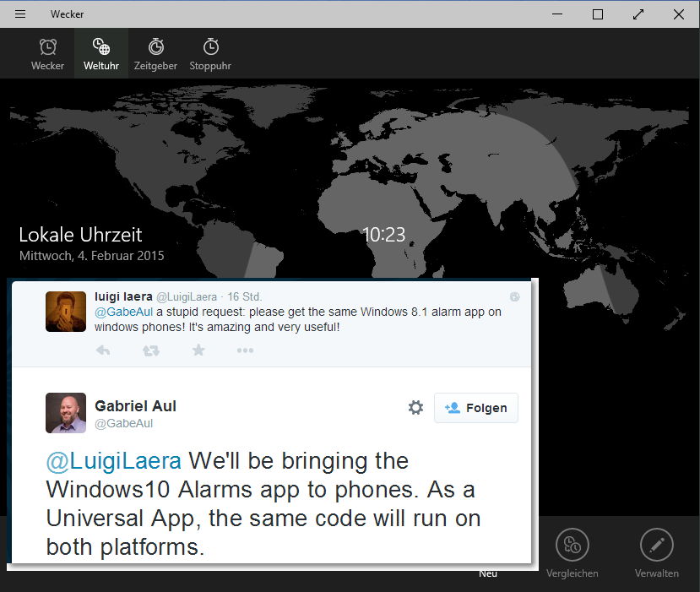Open the @LuigiLaera mention in reply
700x592 pixels.
[114, 461]
